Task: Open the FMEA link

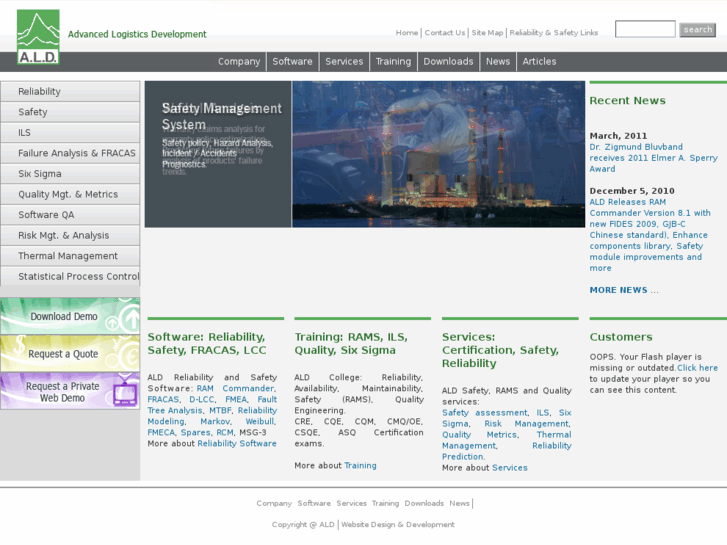Action: [x=236, y=400]
